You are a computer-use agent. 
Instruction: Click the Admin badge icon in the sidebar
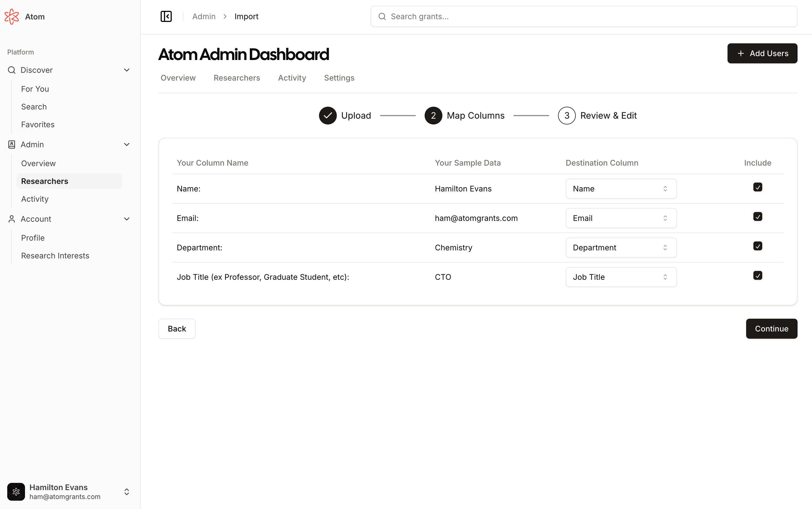(12, 144)
